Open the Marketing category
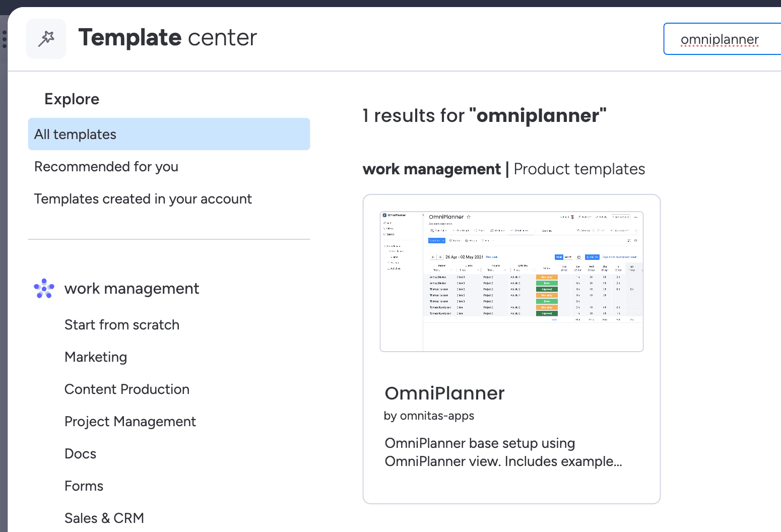Viewport: 781px width, 532px height. click(96, 357)
